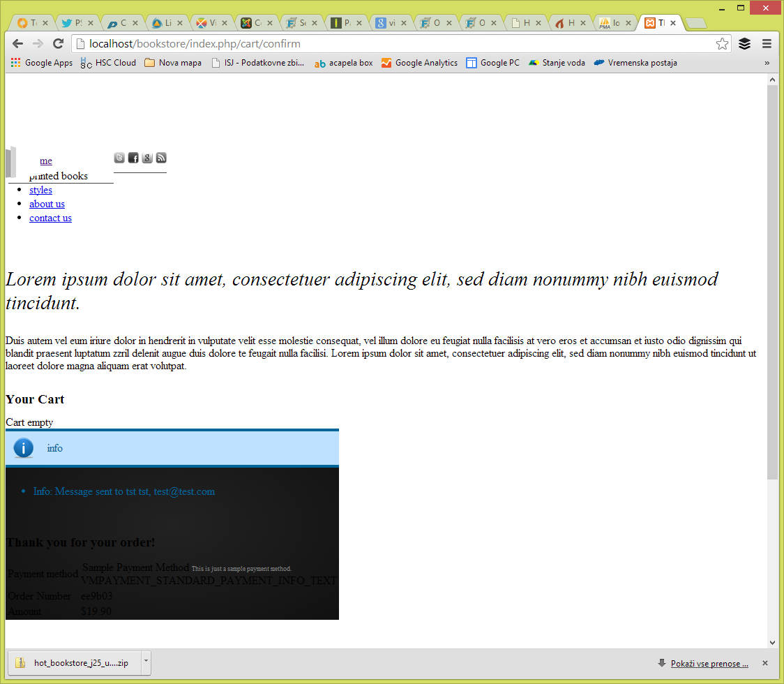784x684 pixels.
Task: Open 'Pokaži vse prenose ...' downloads link
Action: [x=709, y=664]
